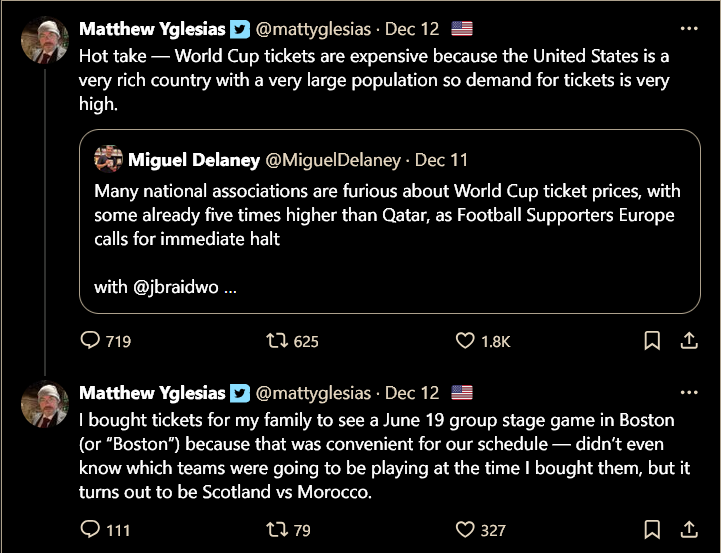The height and width of the screenshot is (553, 721).
Task: Like the tweet with 327 likes
Action: (x=465, y=529)
